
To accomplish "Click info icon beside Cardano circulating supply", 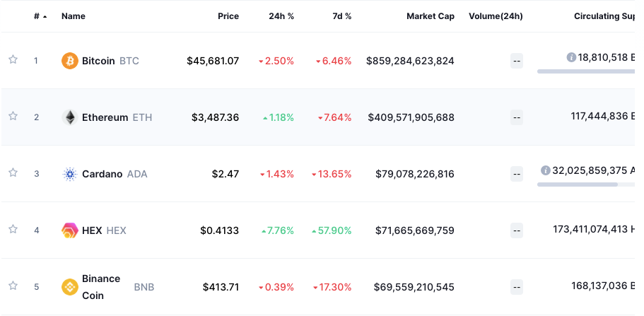I will click(546, 170).
